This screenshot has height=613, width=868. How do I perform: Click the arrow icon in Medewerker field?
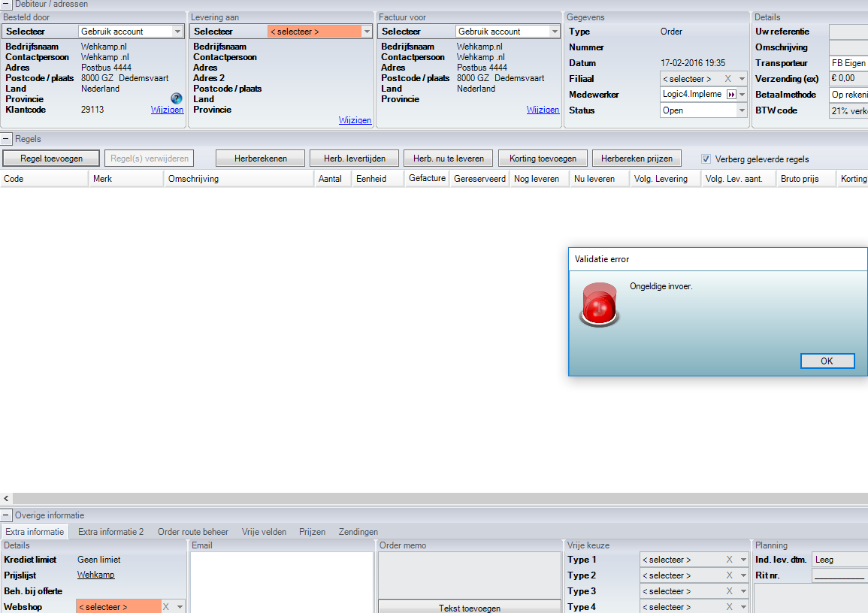[x=731, y=95]
